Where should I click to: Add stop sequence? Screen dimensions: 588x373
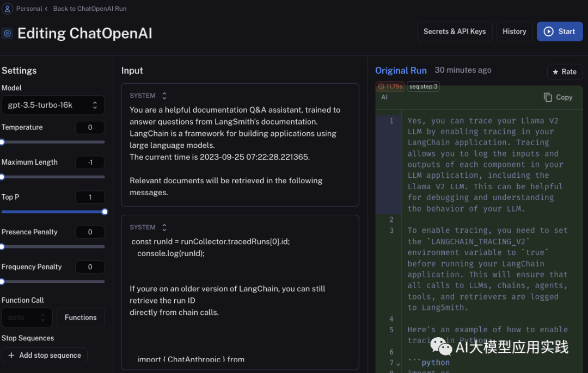coord(45,356)
